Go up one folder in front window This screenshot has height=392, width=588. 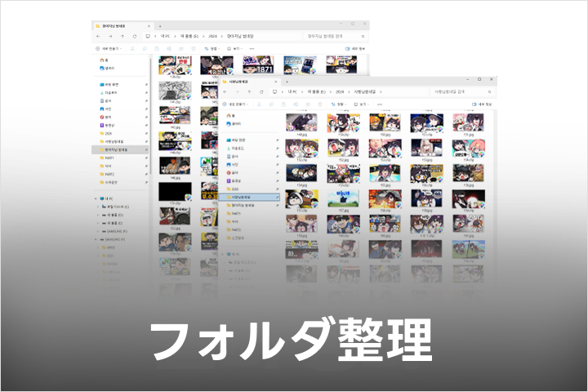249,92
